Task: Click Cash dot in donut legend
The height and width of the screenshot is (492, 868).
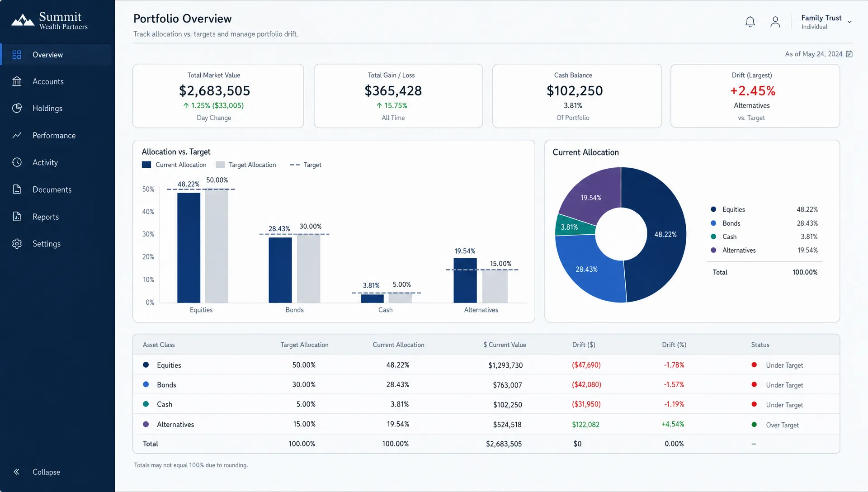Action: [x=713, y=237]
